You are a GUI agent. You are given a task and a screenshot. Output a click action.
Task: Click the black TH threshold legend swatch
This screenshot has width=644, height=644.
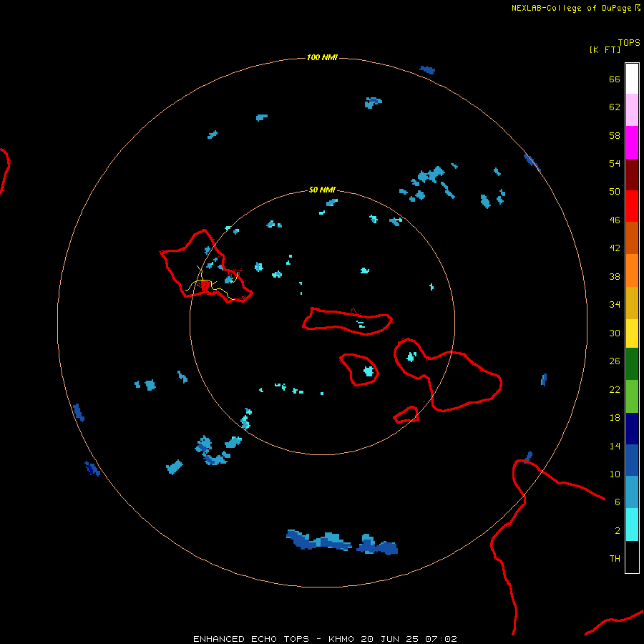(632, 557)
